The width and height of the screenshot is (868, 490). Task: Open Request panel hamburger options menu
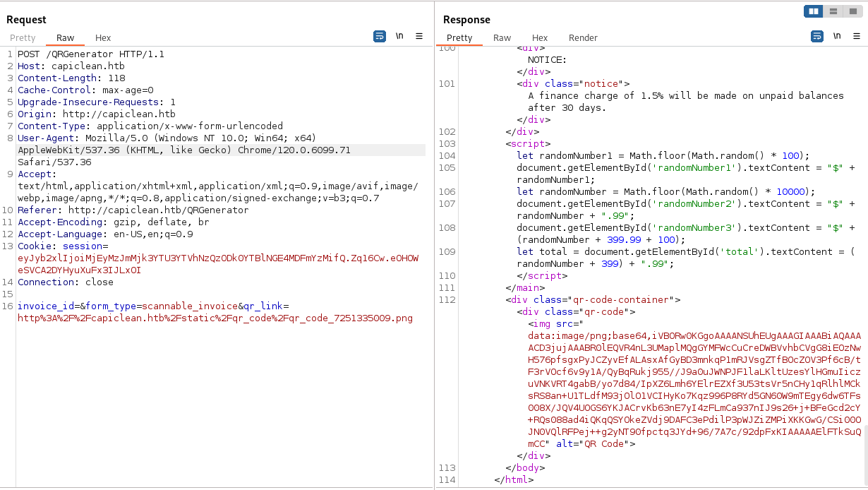419,36
